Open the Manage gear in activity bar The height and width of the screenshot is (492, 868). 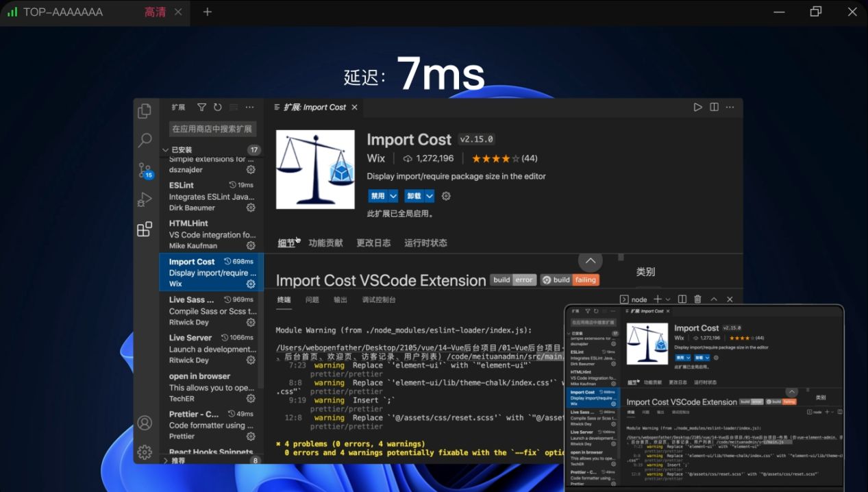point(145,452)
